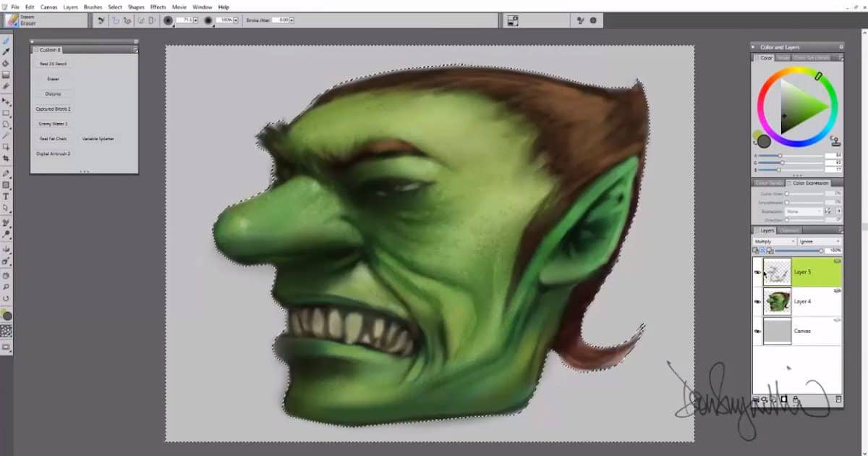Select the Magic Wand tool
The height and width of the screenshot is (456, 868).
pyautogui.click(x=7, y=135)
